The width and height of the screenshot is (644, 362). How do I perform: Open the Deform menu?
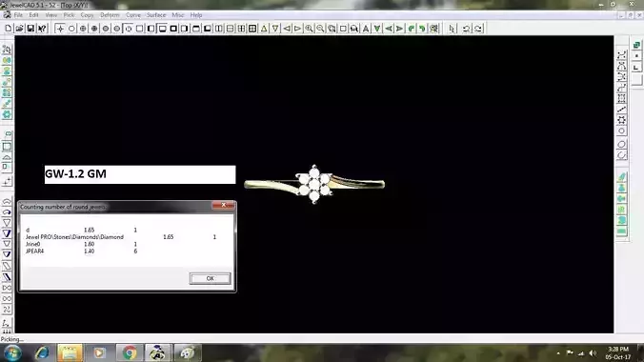tap(110, 15)
